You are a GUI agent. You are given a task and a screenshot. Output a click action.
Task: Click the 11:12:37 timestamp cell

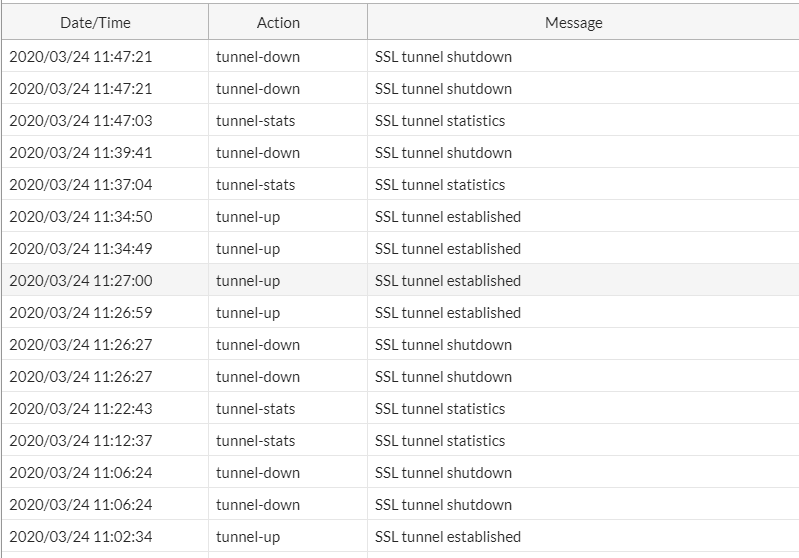(81, 441)
